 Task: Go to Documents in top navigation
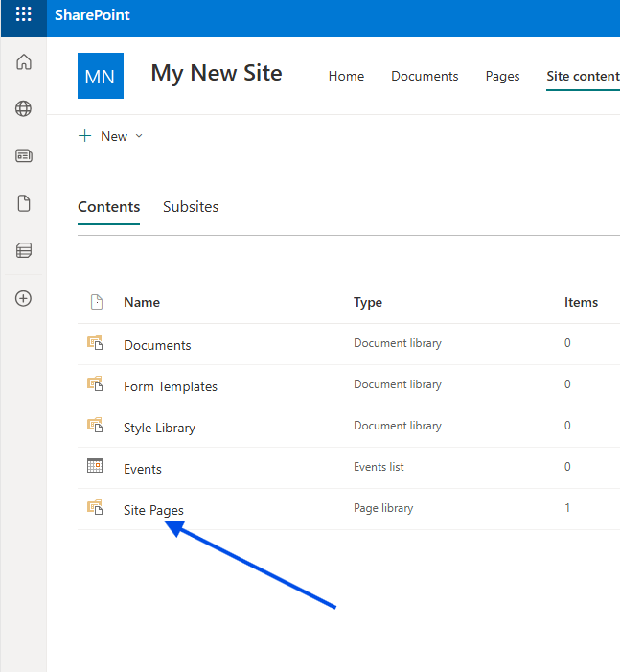pyautogui.click(x=425, y=77)
